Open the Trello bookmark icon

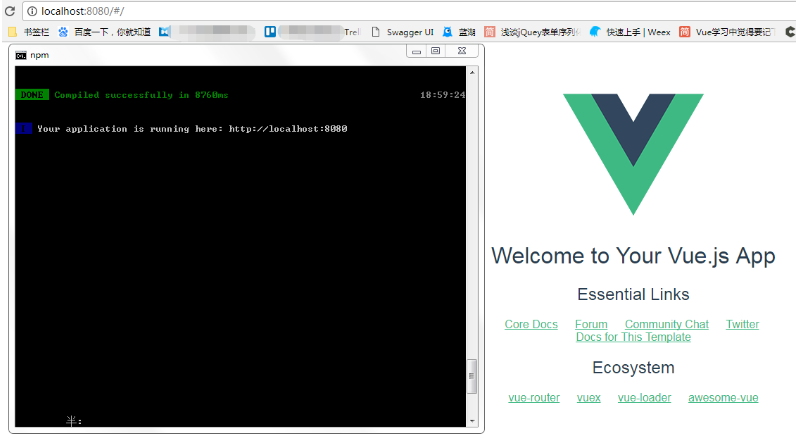[x=270, y=32]
